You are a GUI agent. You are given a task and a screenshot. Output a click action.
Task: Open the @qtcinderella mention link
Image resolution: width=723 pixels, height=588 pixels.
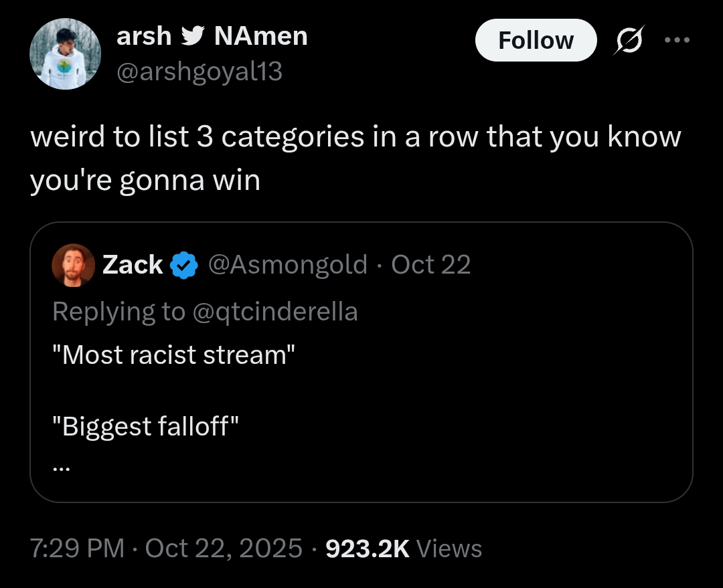coord(274,311)
